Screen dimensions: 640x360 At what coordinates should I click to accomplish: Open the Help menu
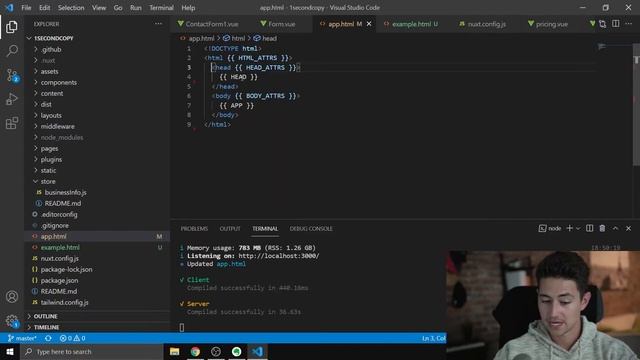tap(188, 8)
